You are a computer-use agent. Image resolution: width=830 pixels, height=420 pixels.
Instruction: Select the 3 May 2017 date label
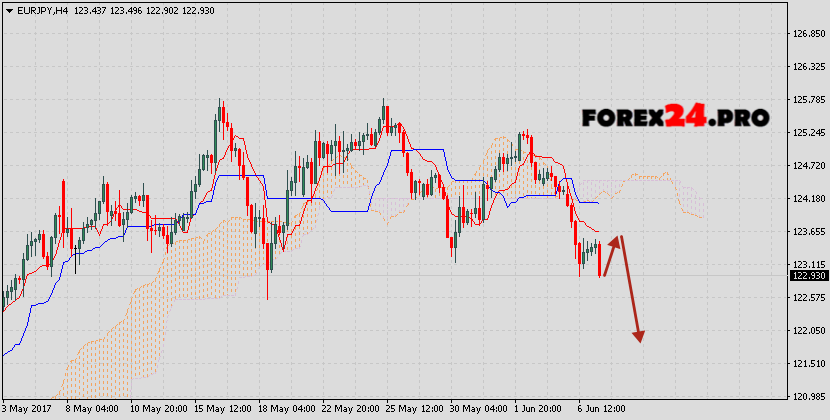27,410
